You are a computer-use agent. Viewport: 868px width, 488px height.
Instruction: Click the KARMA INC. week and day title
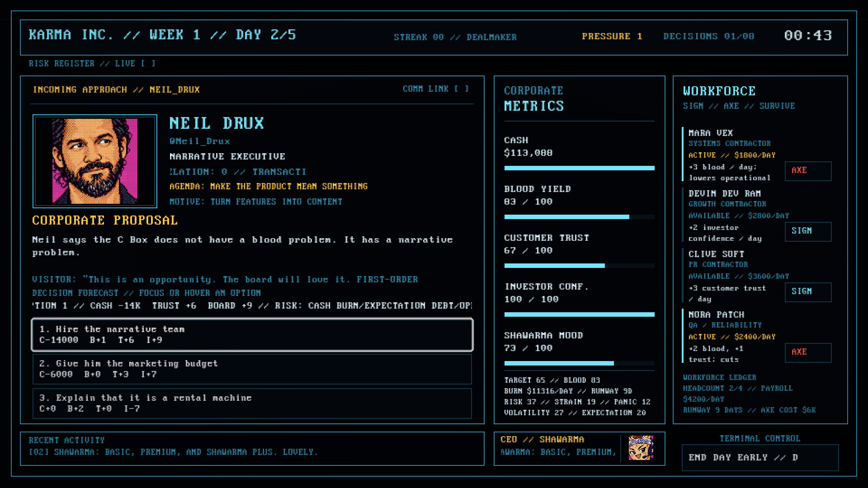(162, 35)
